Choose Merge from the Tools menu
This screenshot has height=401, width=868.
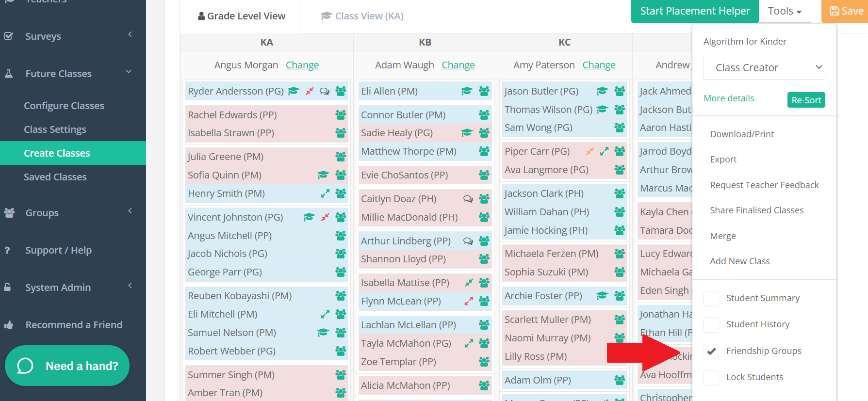(x=723, y=236)
